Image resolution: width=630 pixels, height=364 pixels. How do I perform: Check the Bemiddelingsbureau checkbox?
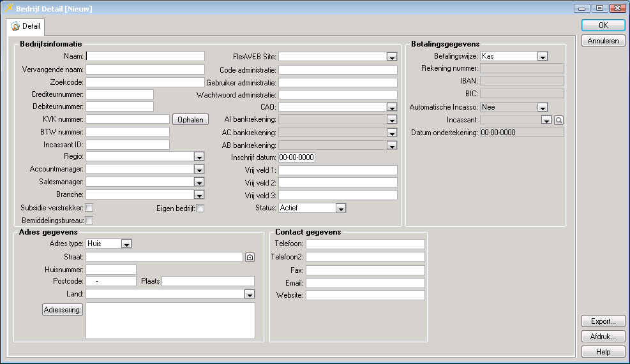tap(89, 221)
